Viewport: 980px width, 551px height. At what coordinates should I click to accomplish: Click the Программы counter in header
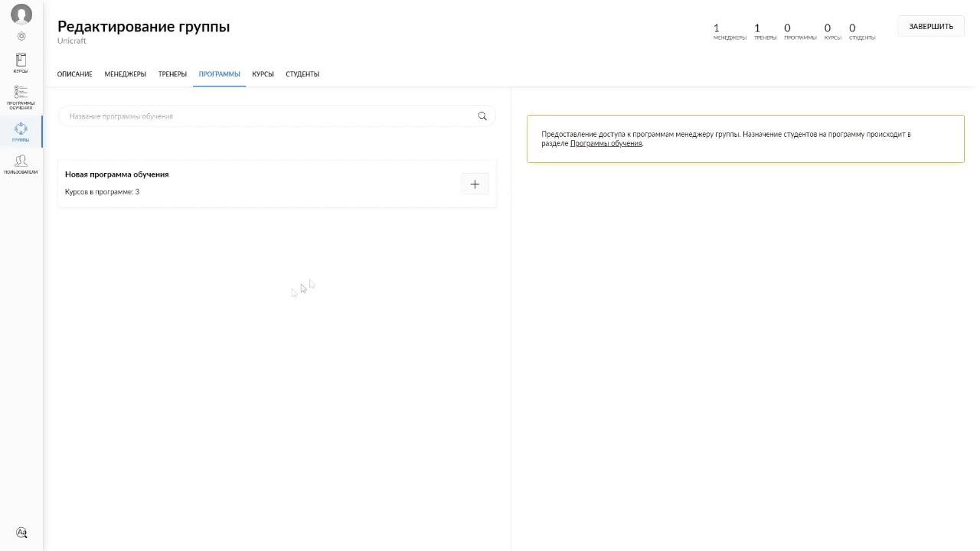(x=800, y=31)
